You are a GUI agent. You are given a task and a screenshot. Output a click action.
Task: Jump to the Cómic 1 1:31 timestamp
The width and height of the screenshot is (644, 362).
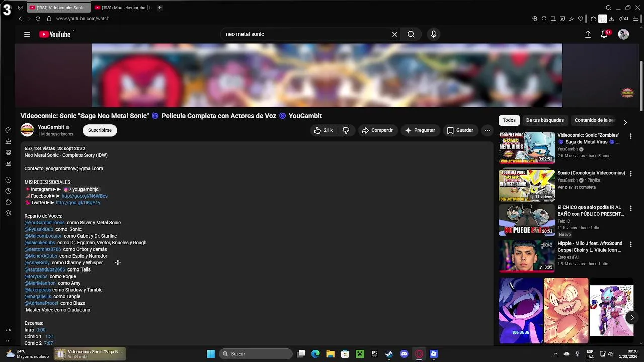[x=49, y=337]
